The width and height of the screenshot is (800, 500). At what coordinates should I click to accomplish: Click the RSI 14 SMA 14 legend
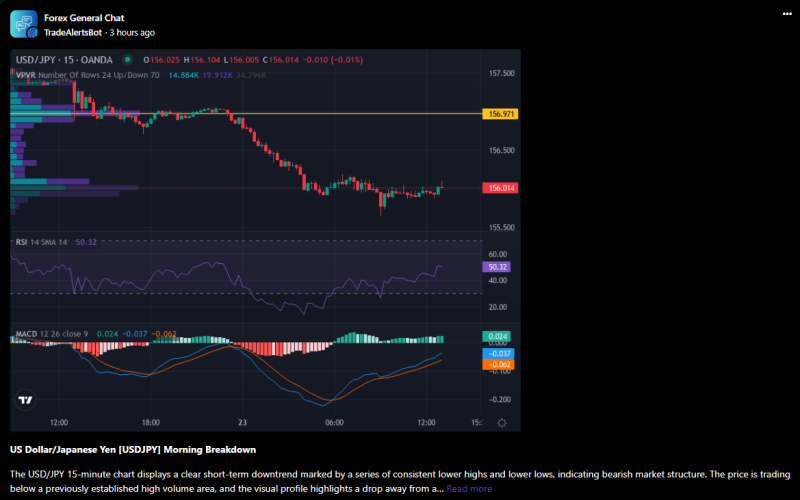(41, 242)
